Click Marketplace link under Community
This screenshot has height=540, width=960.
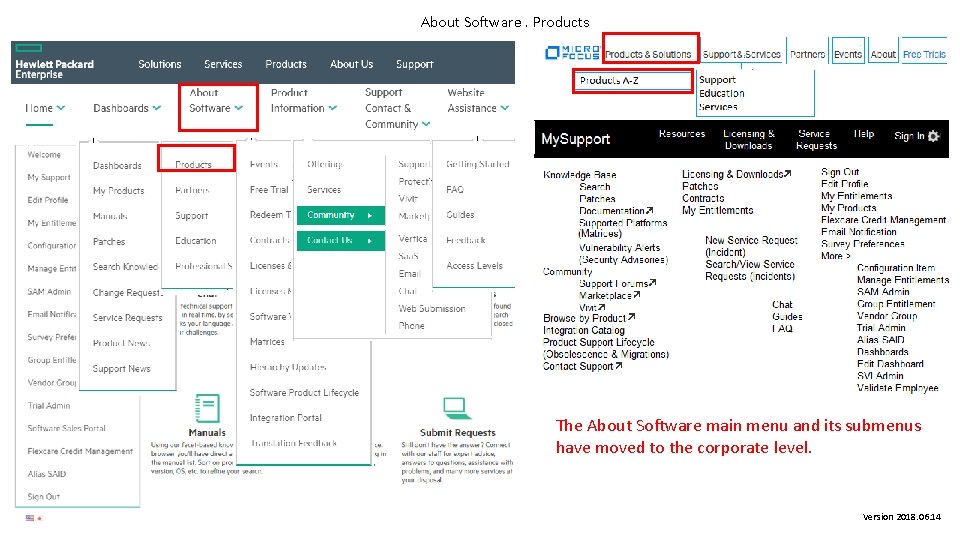[x=610, y=296]
